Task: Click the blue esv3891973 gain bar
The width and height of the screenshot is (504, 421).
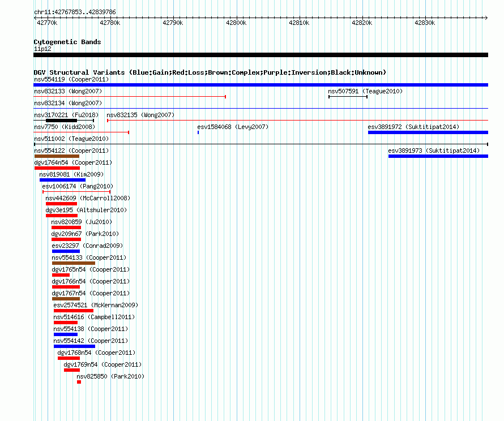Action: click(x=438, y=156)
